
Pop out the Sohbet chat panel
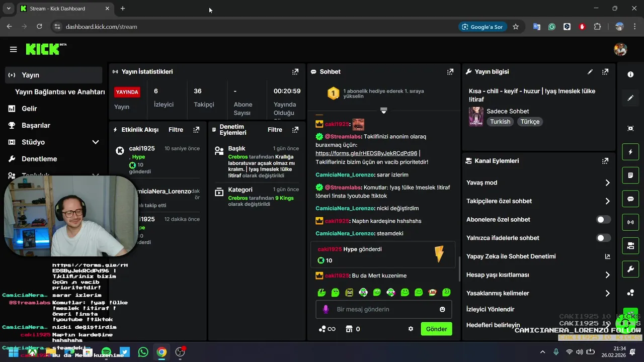click(450, 72)
